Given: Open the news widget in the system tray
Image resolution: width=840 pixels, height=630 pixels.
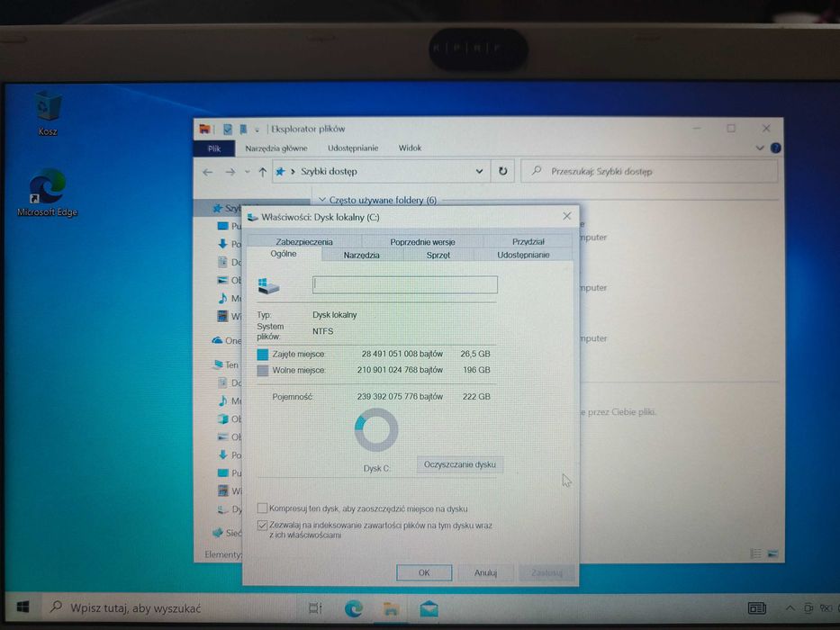Looking at the screenshot, I should 756,608.
